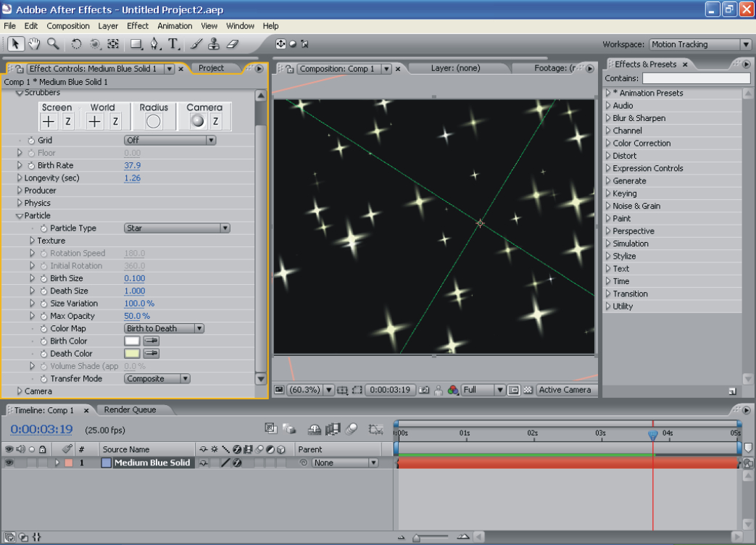Activate the Horizontal Type tool
Screen dimensions: 756x545
click(x=174, y=44)
